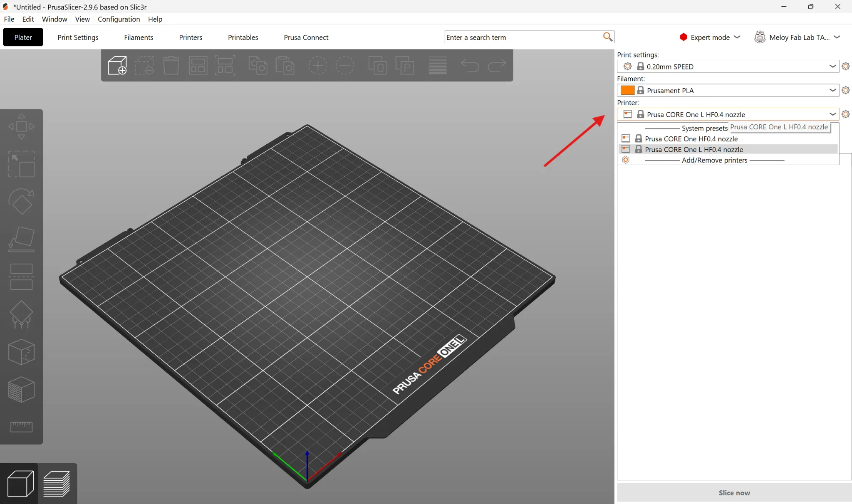Click the Remove instance minus icon
The image size is (852, 504).
[x=345, y=66]
